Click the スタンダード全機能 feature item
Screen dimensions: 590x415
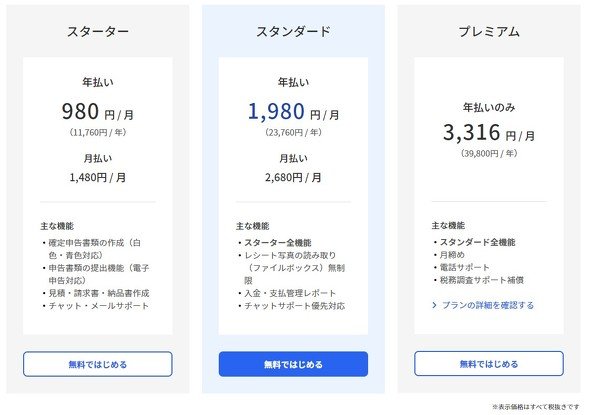point(477,242)
